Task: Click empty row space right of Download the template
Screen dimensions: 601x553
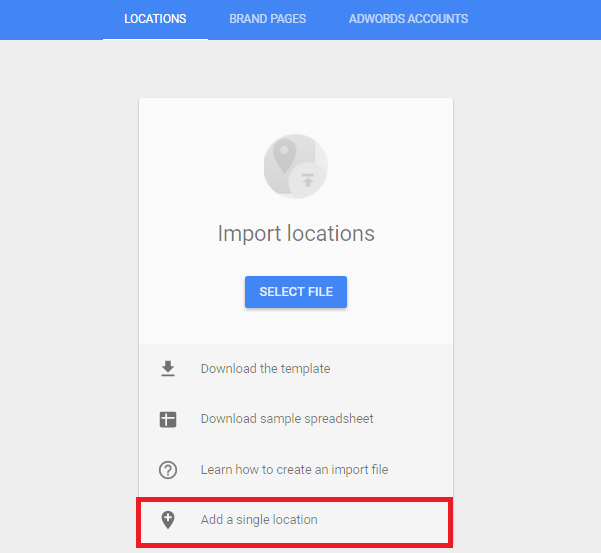Action: pyautogui.click(x=400, y=369)
